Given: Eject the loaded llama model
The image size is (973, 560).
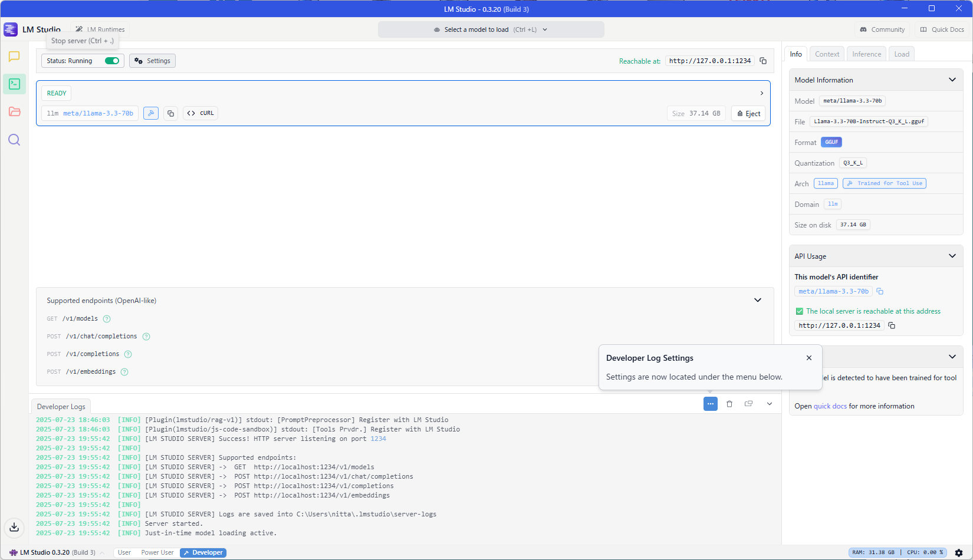Looking at the screenshot, I should point(748,113).
